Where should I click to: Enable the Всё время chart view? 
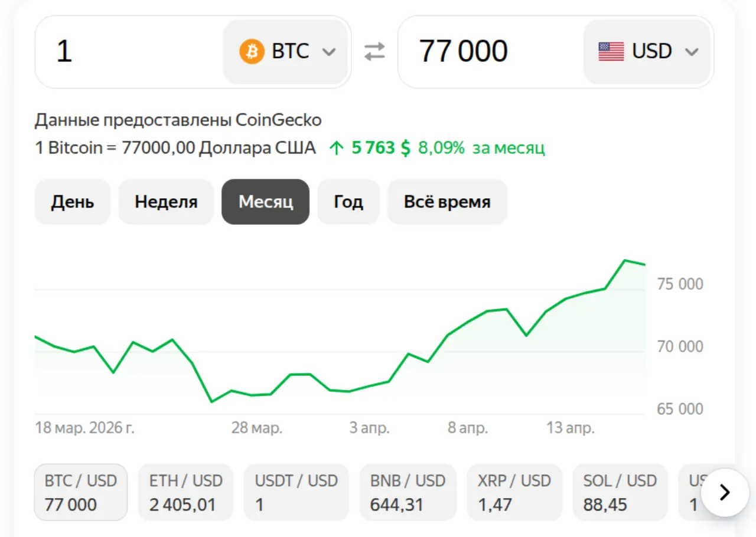(447, 202)
